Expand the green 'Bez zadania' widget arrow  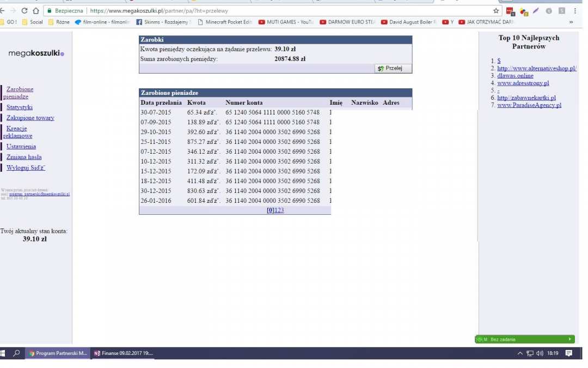569,339
